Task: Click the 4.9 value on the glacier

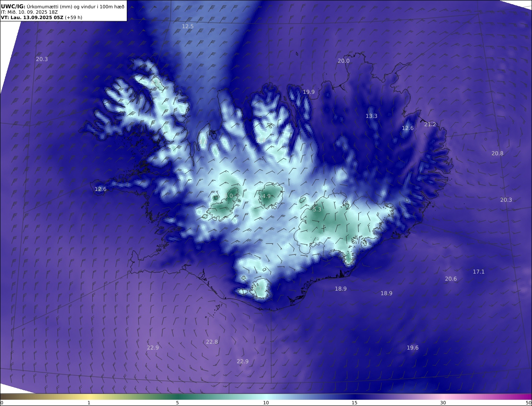Action: (266, 196)
